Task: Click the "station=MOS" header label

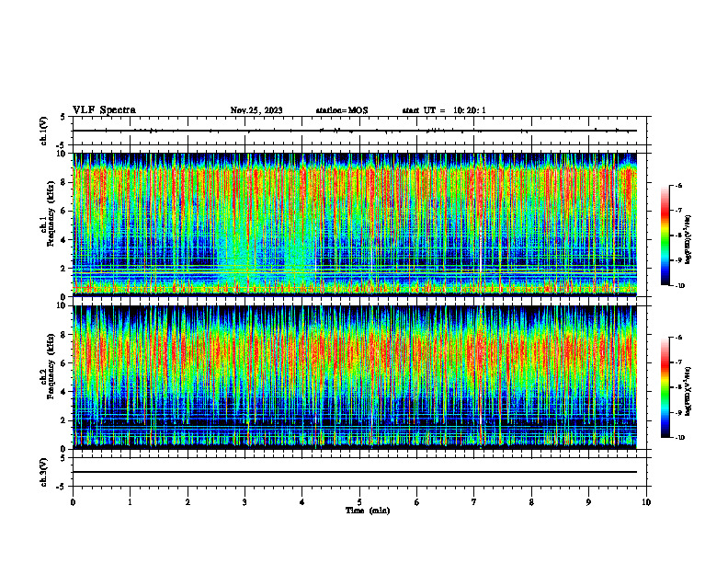Action: pyautogui.click(x=342, y=110)
